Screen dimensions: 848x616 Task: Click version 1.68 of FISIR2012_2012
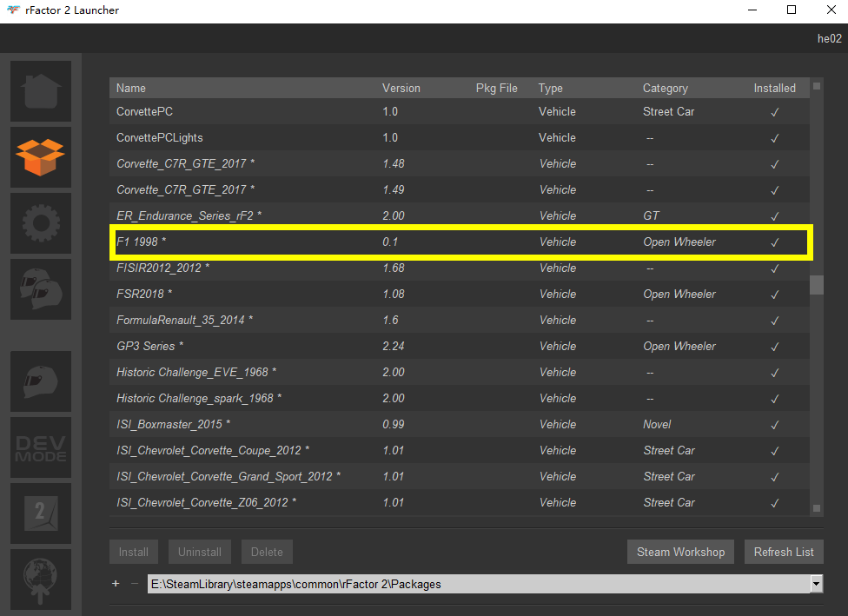(394, 268)
